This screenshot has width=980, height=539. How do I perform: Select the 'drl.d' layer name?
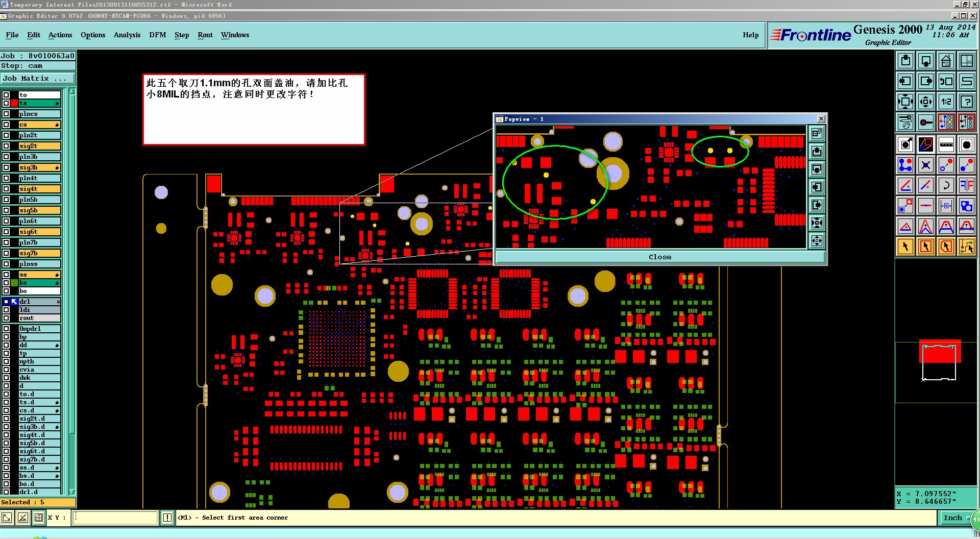[x=40, y=492]
